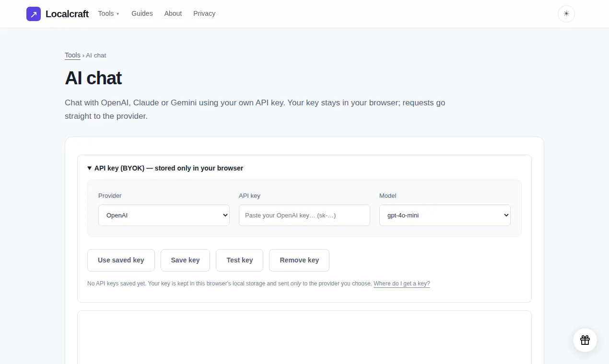Open the 'Where do I get a key?' link

(402, 284)
